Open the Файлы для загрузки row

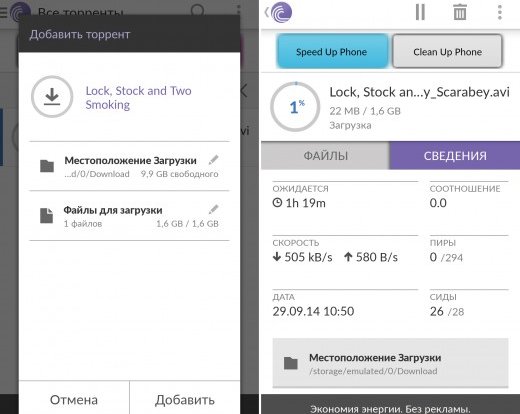coord(129,216)
